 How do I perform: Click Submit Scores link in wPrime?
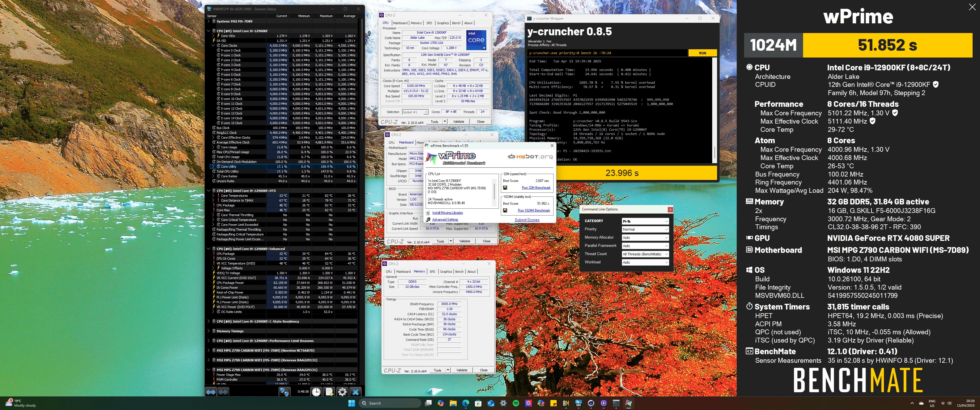(527, 220)
